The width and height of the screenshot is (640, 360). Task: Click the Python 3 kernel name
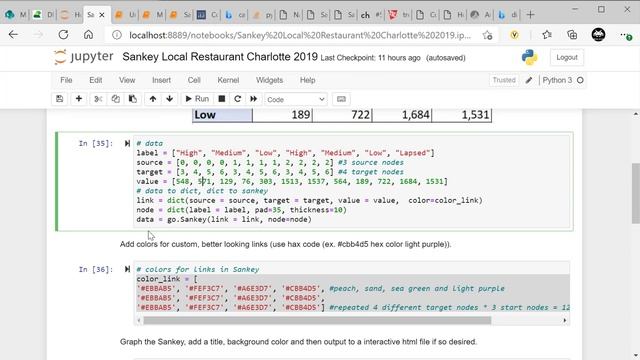pyautogui.click(x=557, y=80)
